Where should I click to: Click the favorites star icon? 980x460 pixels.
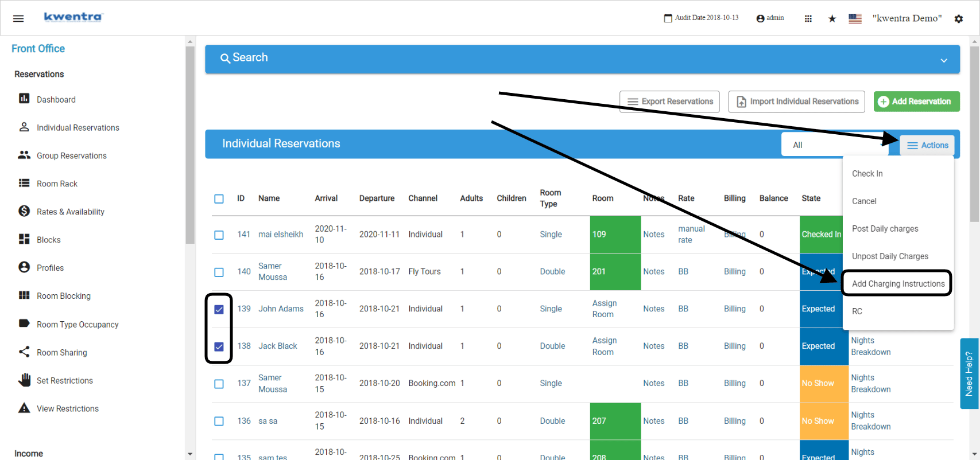click(x=832, y=18)
